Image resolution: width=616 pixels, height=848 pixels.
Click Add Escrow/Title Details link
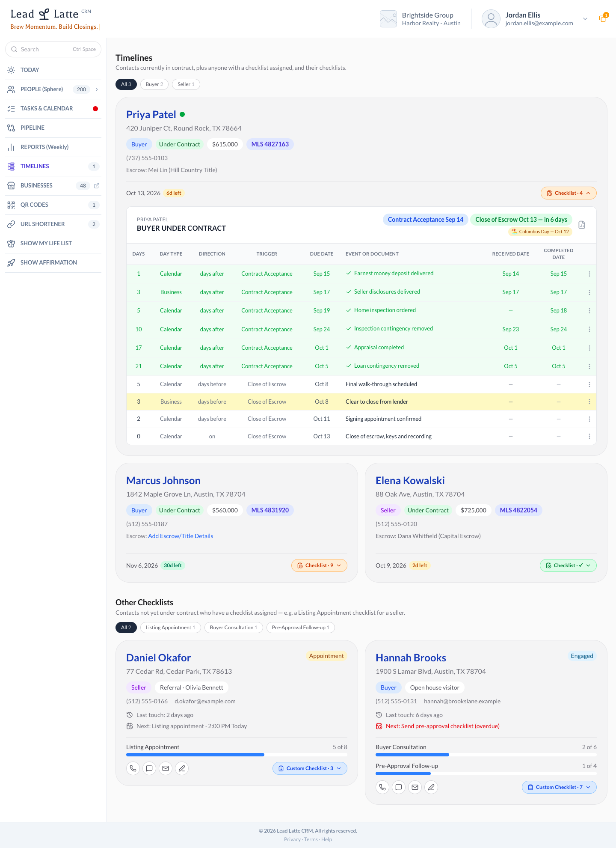click(x=181, y=536)
